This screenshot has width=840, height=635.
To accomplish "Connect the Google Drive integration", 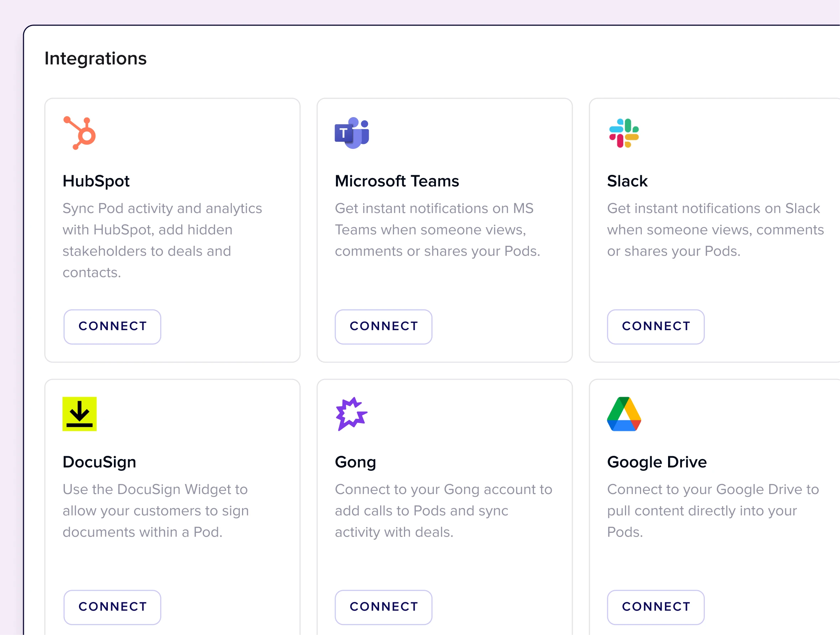I will (x=656, y=607).
